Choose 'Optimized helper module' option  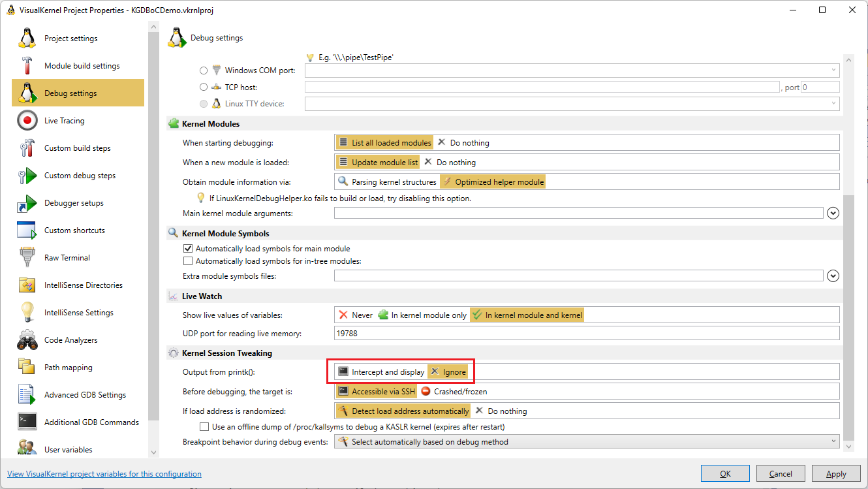point(493,181)
